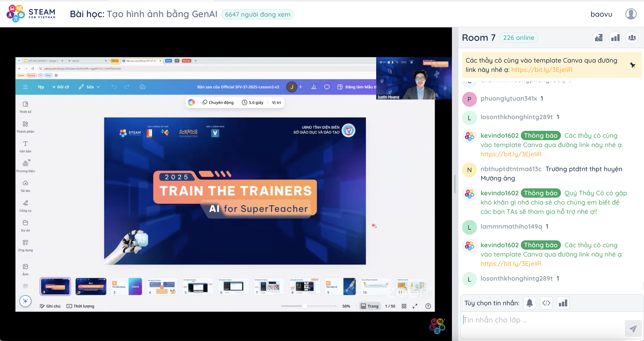Click the STEAM for Vietnam logo
Screen dimensions: 644x341
point(31,14)
